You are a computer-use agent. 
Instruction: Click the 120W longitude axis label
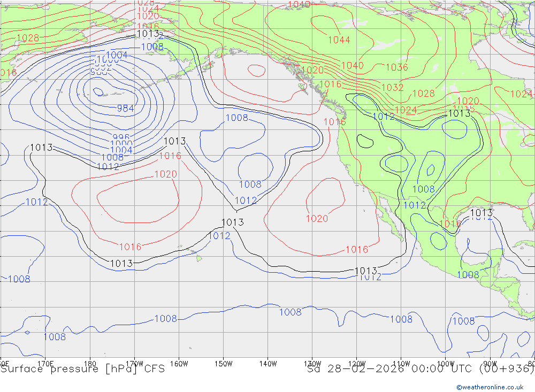click(357, 363)
